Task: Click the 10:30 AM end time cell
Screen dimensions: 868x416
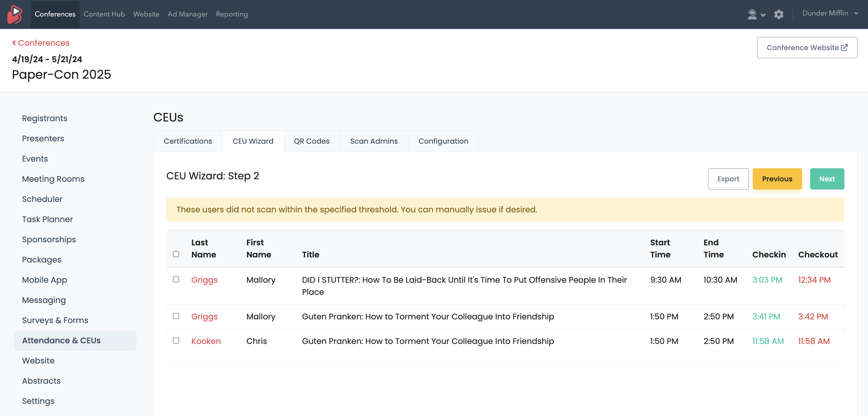Action: pos(720,280)
